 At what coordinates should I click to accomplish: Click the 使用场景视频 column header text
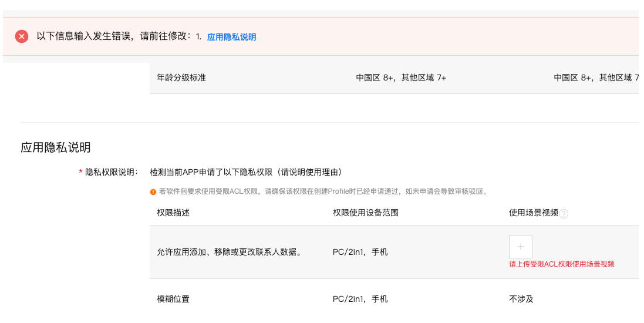(533, 213)
